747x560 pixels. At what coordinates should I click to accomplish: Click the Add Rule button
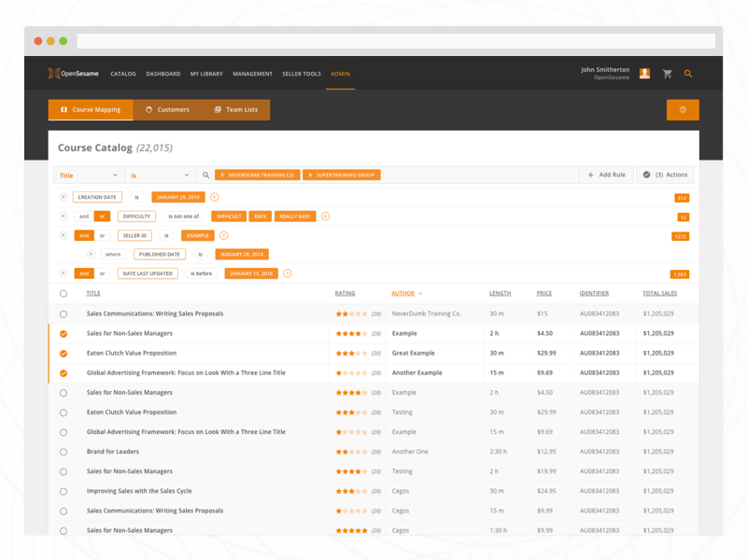[608, 175]
